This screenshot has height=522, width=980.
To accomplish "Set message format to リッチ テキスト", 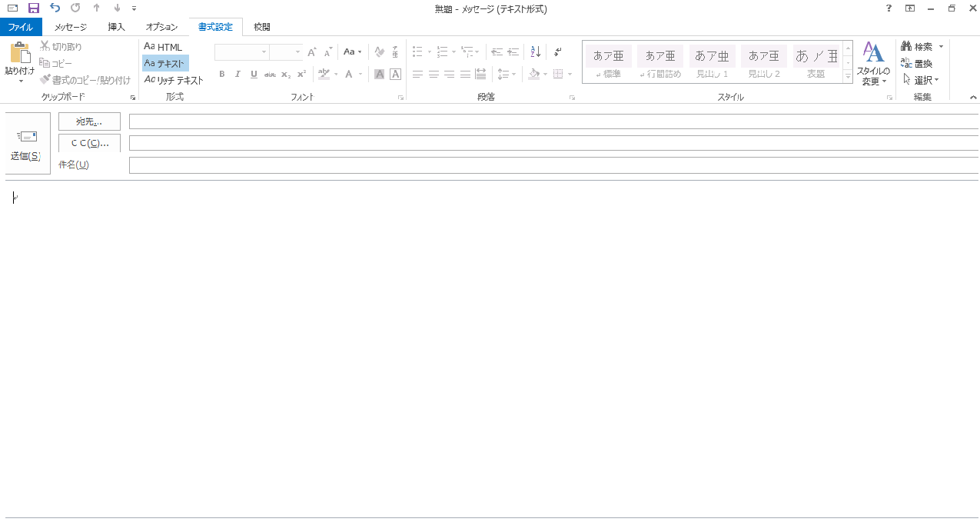I will 174,80.
